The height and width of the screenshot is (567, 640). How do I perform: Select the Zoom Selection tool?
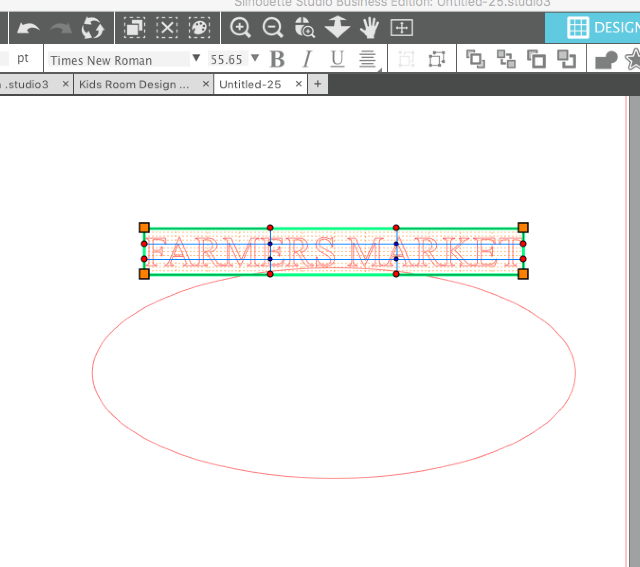[304, 28]
